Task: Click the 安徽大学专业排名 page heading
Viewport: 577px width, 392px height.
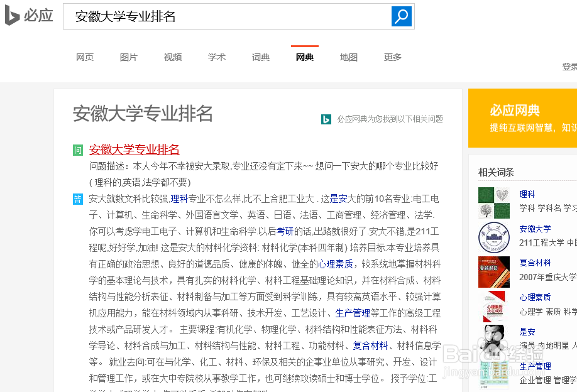Action: point(143,113)
